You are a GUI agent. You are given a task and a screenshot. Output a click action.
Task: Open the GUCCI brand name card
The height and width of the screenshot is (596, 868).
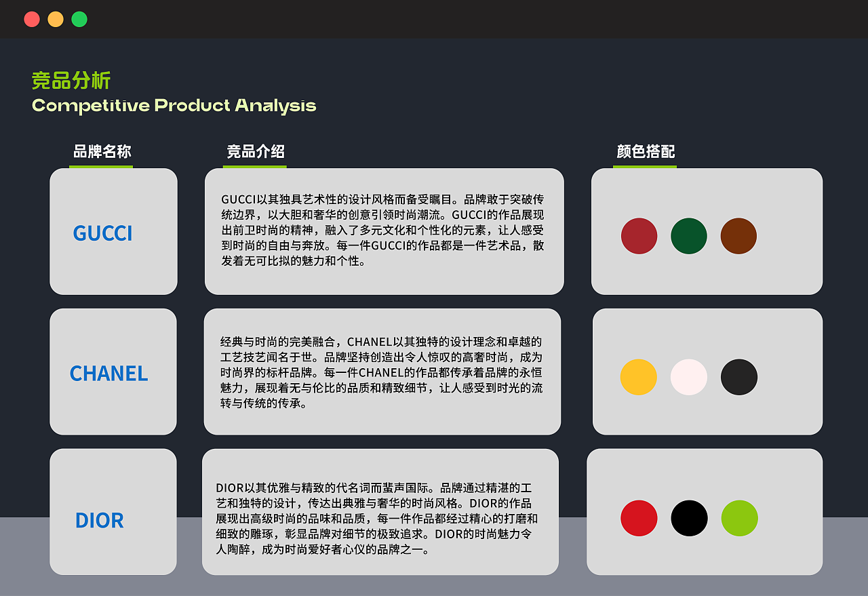(113, 232)
